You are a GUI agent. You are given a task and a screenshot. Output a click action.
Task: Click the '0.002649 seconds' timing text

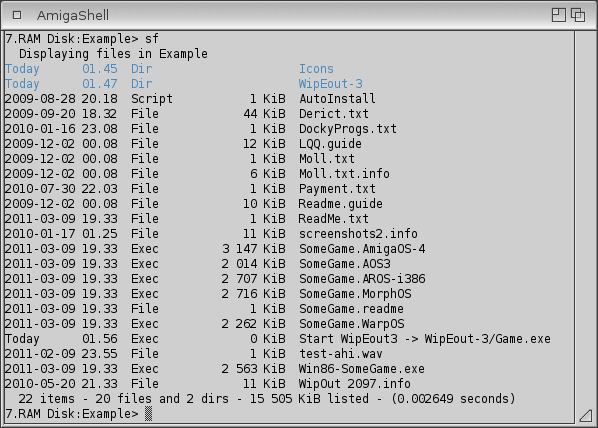pos(453,399)
